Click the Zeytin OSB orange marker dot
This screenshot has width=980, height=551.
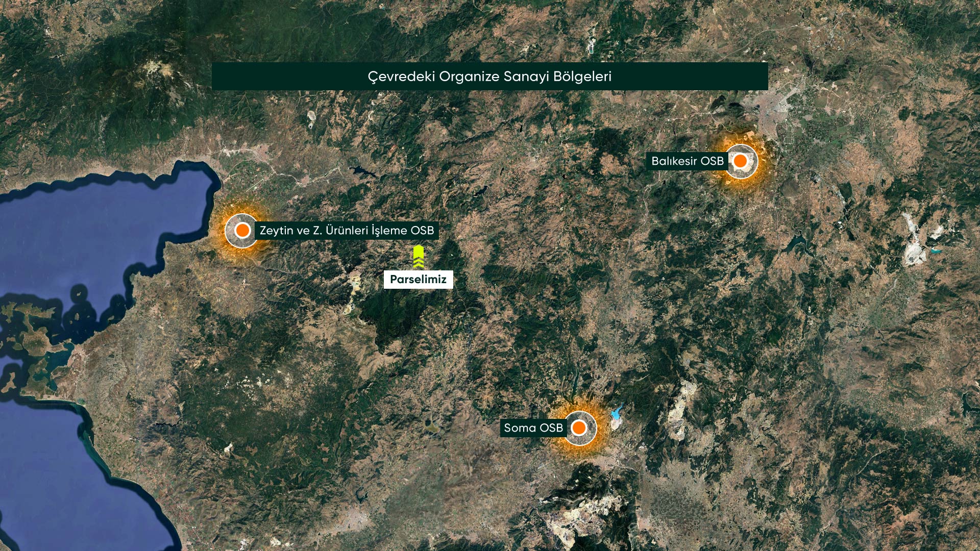click(x=242, y=231)
